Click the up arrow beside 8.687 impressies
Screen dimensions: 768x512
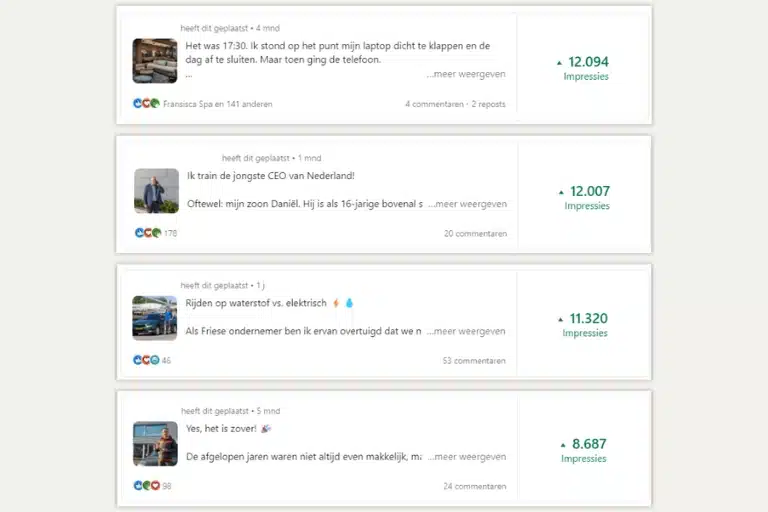[563, 445]
